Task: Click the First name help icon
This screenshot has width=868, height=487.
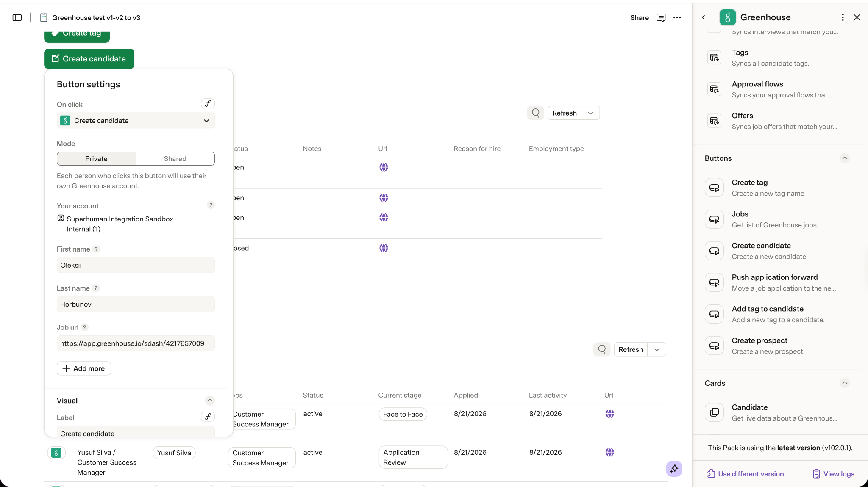Action: click(x=96, y=249)
